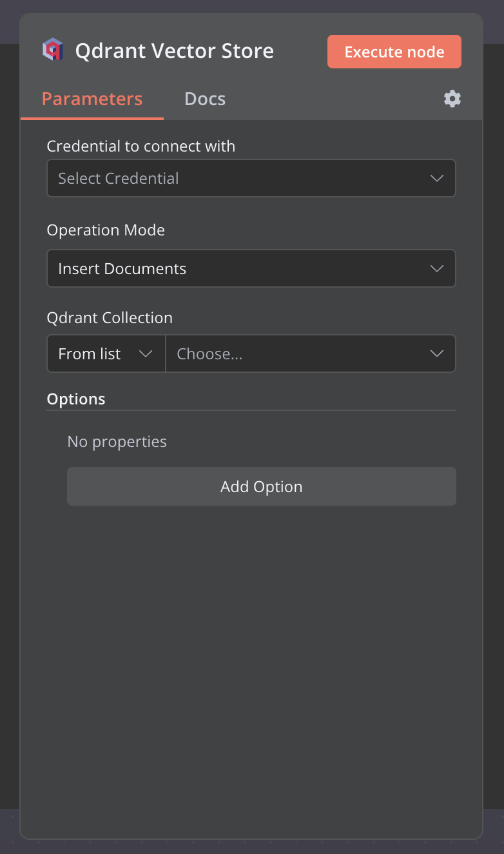Click the Options section heading

(x=76, y=399)
